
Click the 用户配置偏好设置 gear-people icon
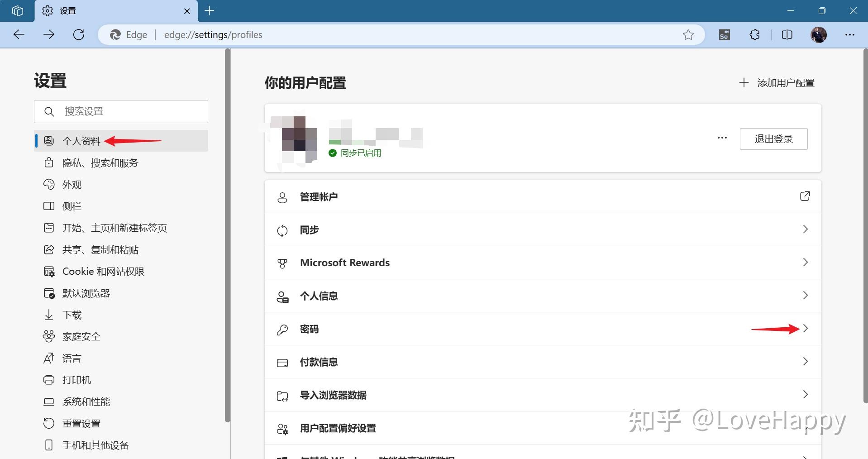tap(282, 429)
